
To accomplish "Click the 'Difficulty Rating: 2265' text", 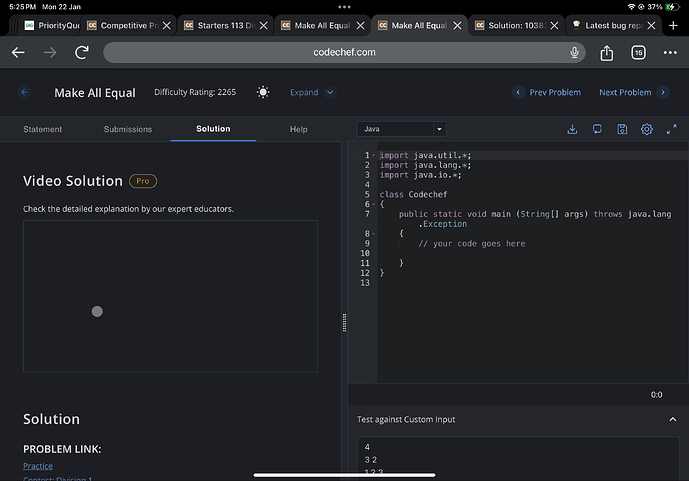I will click(195, 92).
